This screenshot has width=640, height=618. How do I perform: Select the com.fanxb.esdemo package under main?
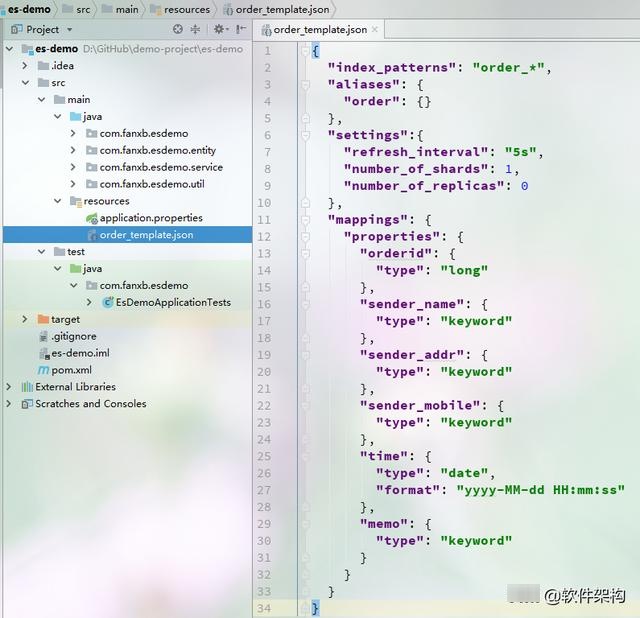coord(144,133)
